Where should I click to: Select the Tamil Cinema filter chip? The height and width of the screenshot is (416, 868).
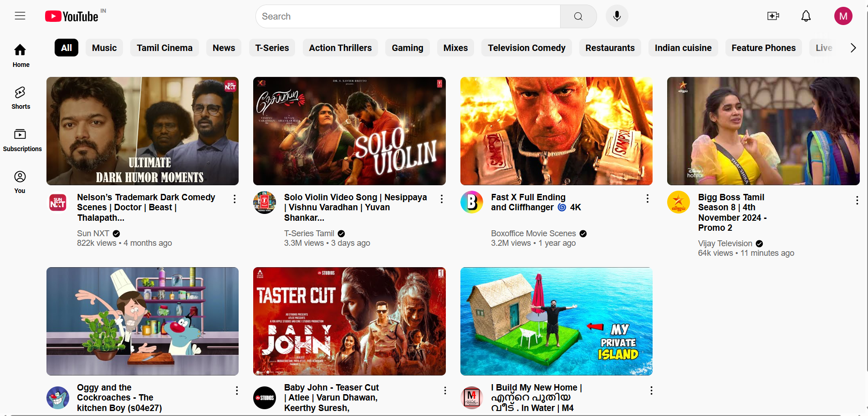(164, 48)
